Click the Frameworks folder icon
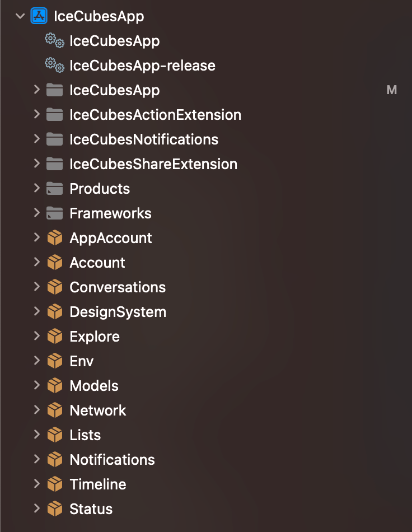Viewport: 412px width, 532px height. pos(55,213)
